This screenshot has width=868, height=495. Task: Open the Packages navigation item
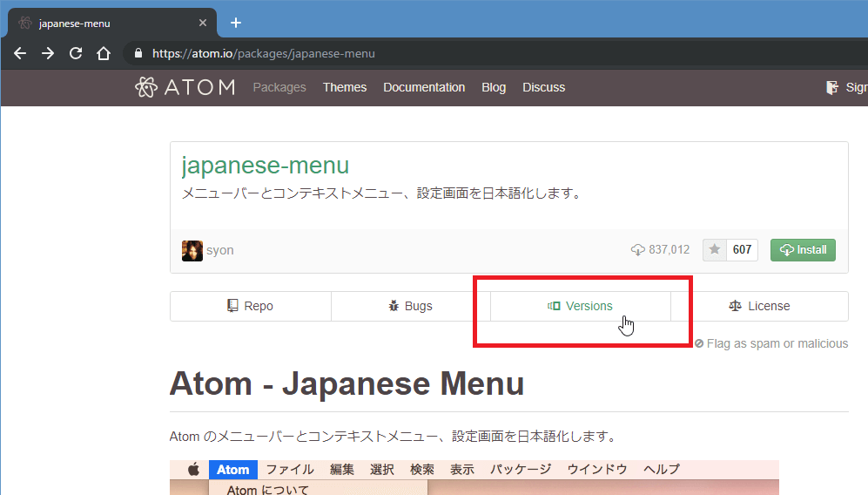click(x=279, y=87)
